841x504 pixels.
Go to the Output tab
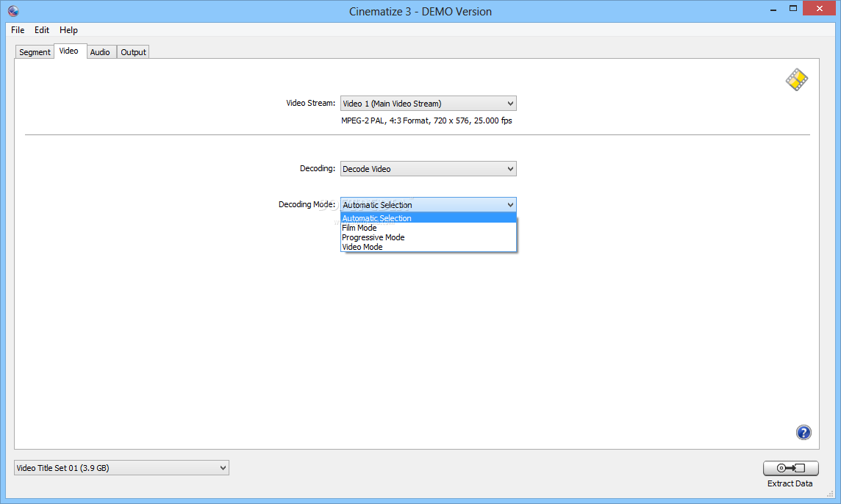tap(133, 52)
